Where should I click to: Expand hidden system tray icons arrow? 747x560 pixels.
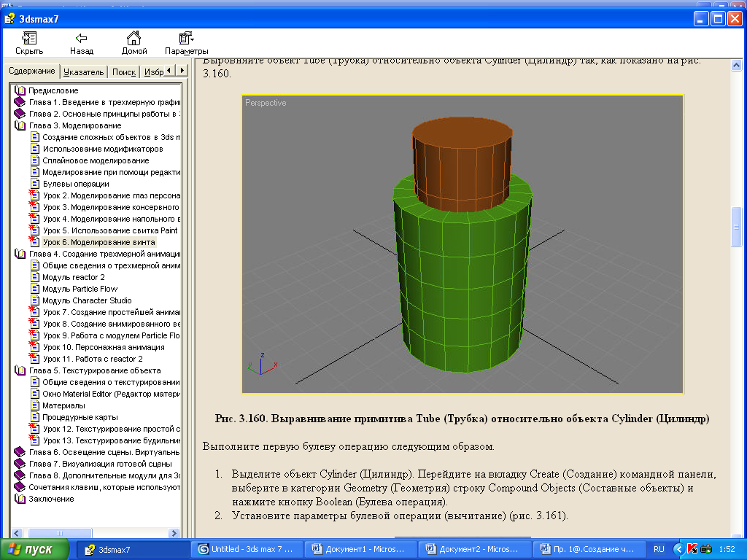click(x=679, y=549)
